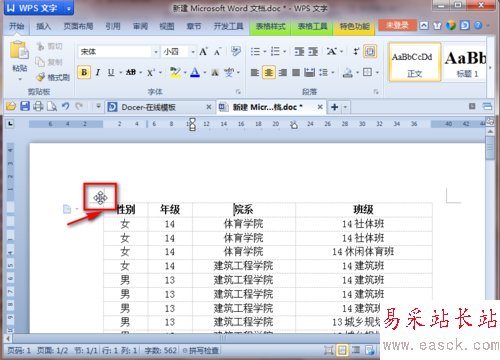Select the 正文 style
Image resolution: width=500 pixels, height=360 pixels.
[x=414, y=62]
